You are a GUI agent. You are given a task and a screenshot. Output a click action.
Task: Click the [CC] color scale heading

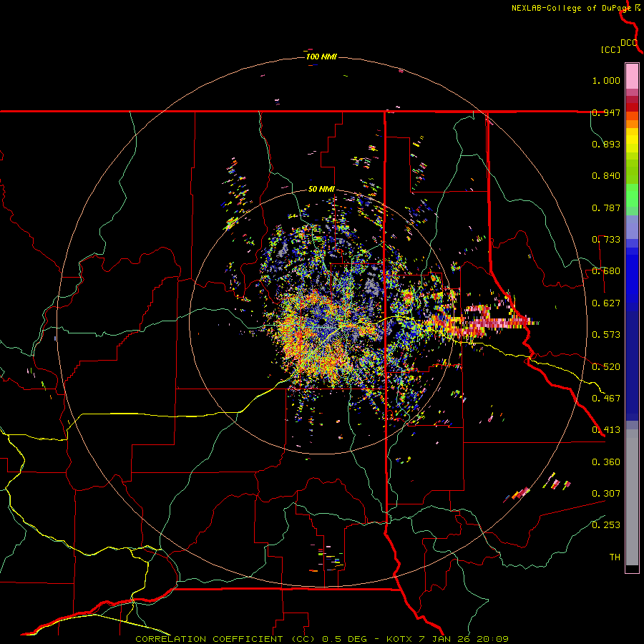610,49
